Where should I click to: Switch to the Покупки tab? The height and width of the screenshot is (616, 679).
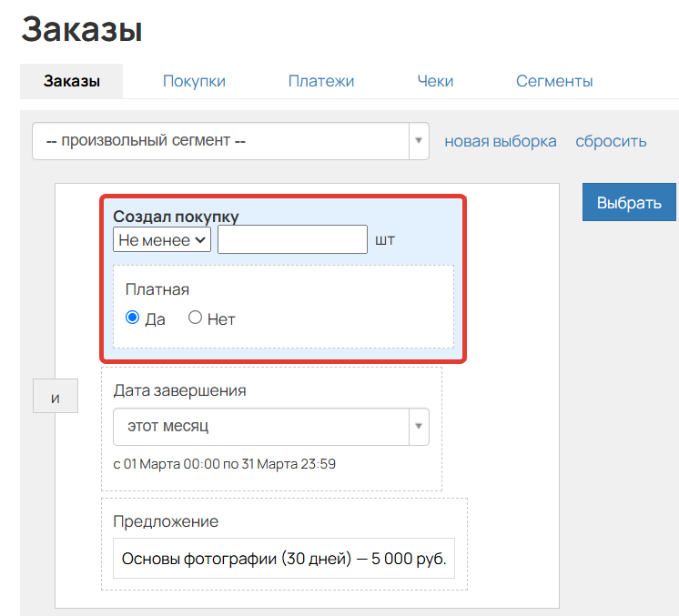194,81
